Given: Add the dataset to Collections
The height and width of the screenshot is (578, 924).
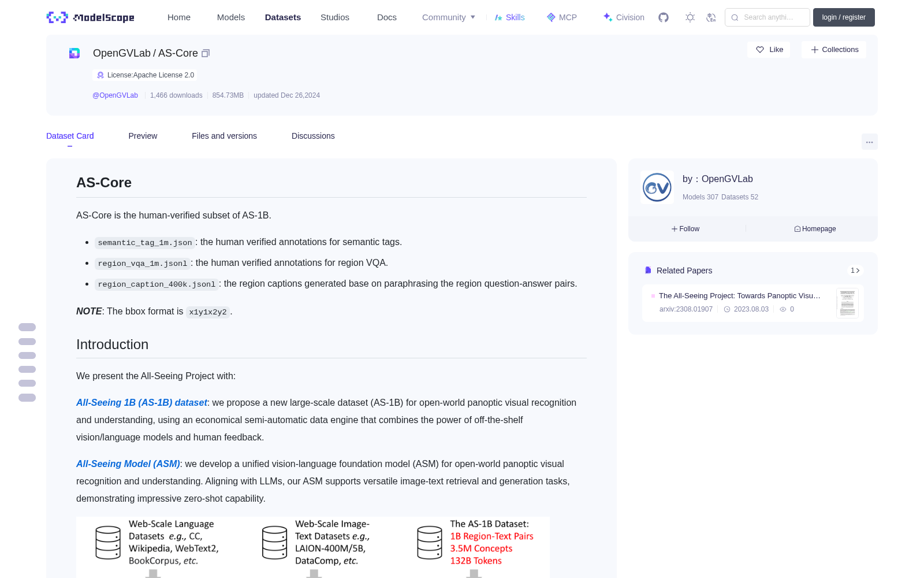Looking at the screenshot, I should pyautogui.click(x=834, y=50).
